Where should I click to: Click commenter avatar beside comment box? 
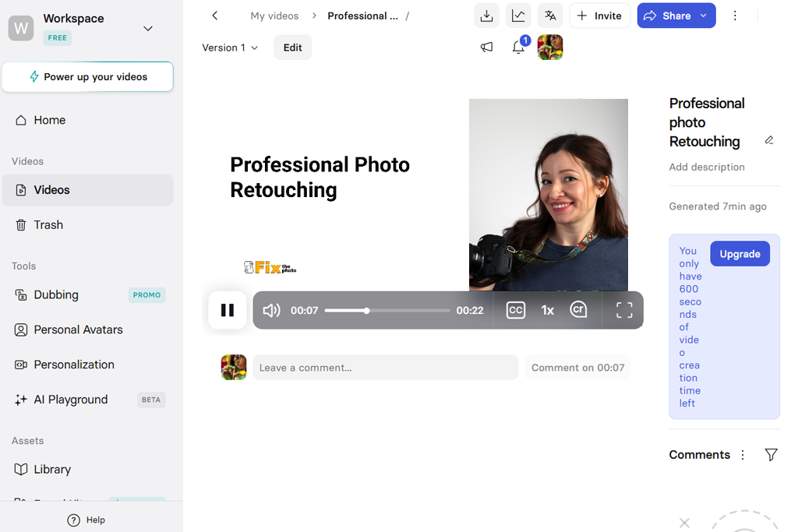coord(234,367)
